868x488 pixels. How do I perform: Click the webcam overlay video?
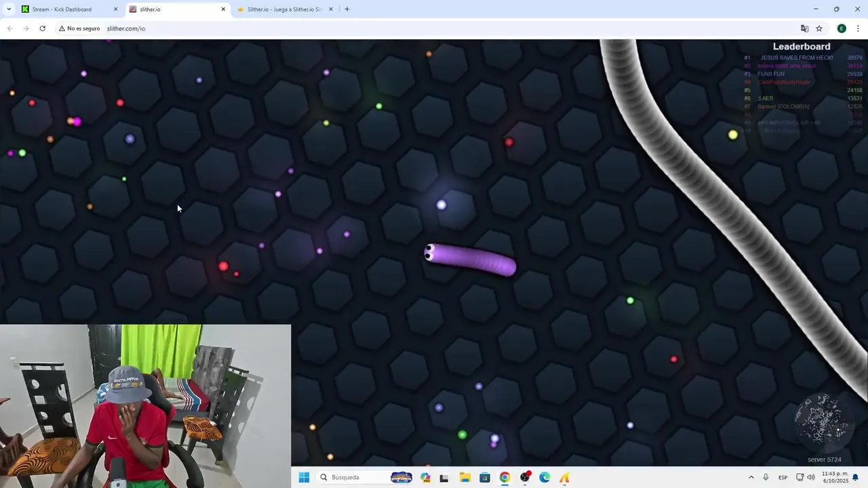[145, 406]
